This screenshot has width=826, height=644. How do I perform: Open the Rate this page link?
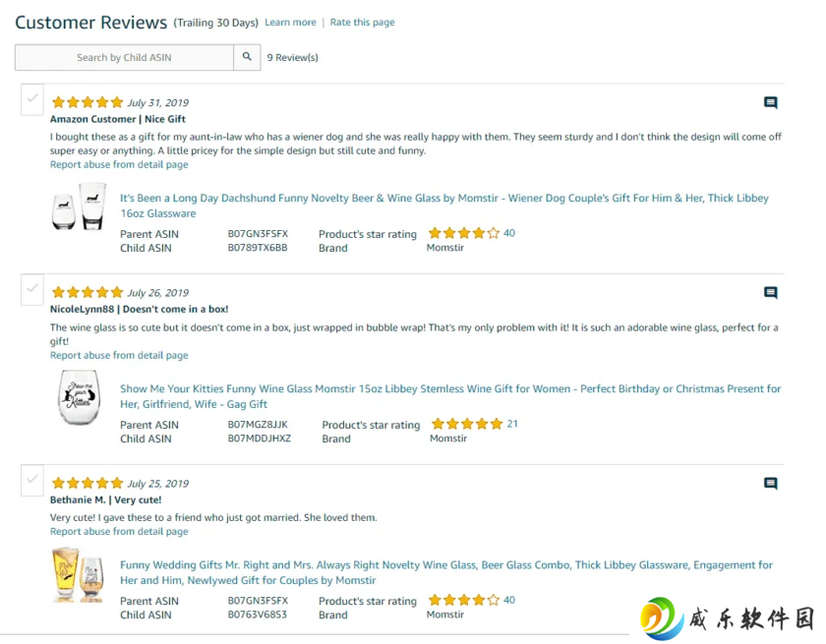[x=363, y=22]
